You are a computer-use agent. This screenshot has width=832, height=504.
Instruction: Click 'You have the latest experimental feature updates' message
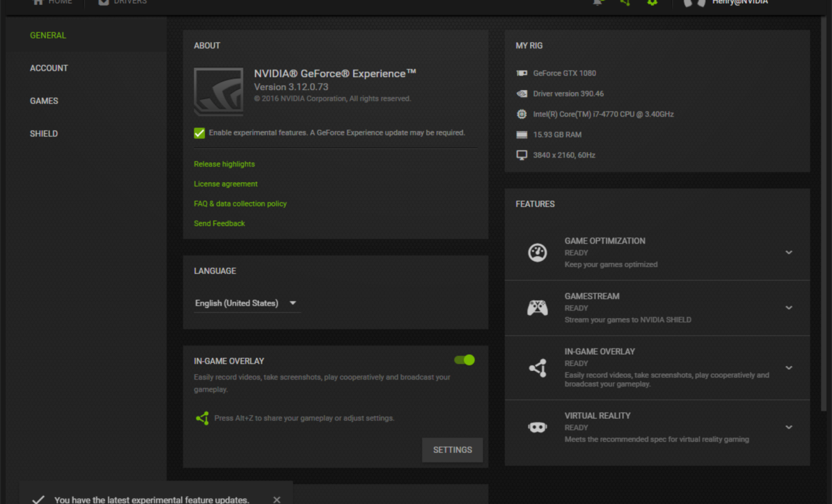152,500
